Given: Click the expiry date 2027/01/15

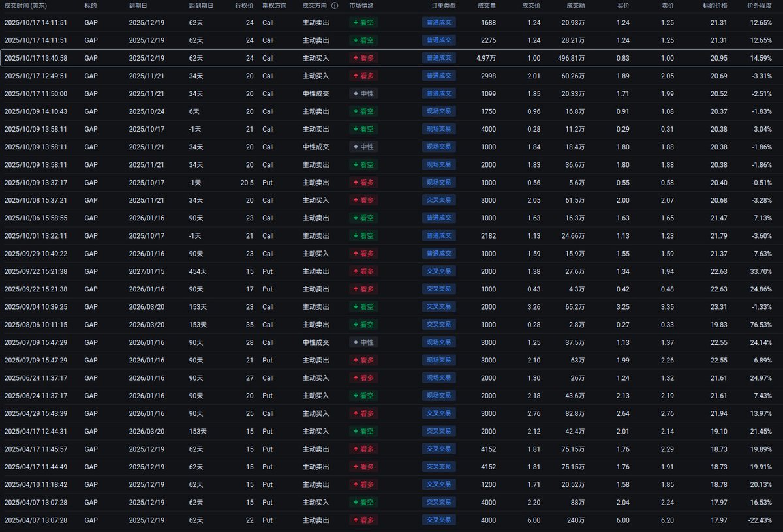Looking at the screenshot, I should pyautogui.click(x=147, y=271).
